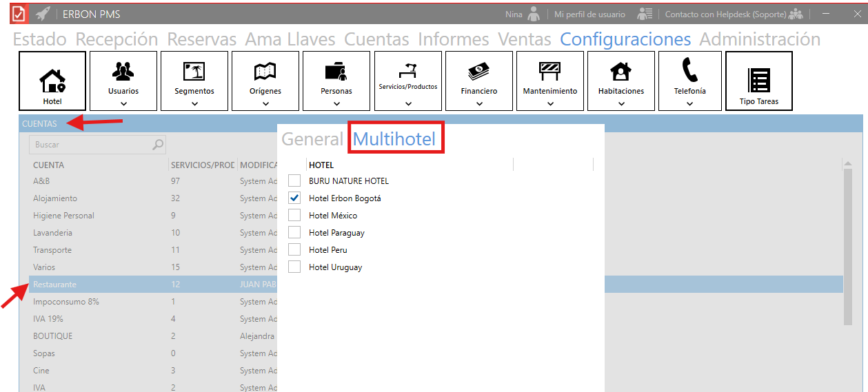Click the Usuarios people icon
868x392 pixels.
point(123,71)
